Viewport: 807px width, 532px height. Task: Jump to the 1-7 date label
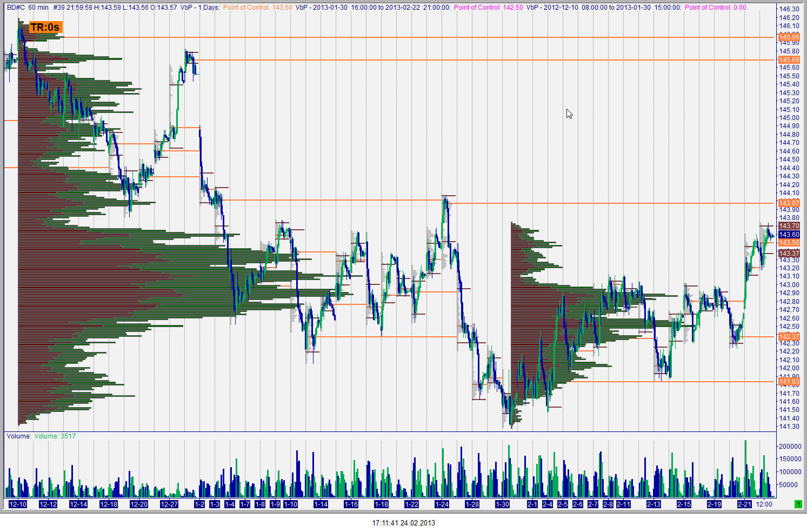click(x=245, y=504)
